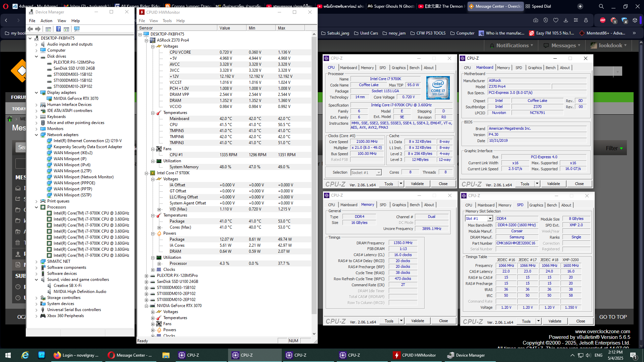This screenshot has height=362, width=644.
Task: Click the ABP Adblock Plus extension icon
Action: [603, 20]
